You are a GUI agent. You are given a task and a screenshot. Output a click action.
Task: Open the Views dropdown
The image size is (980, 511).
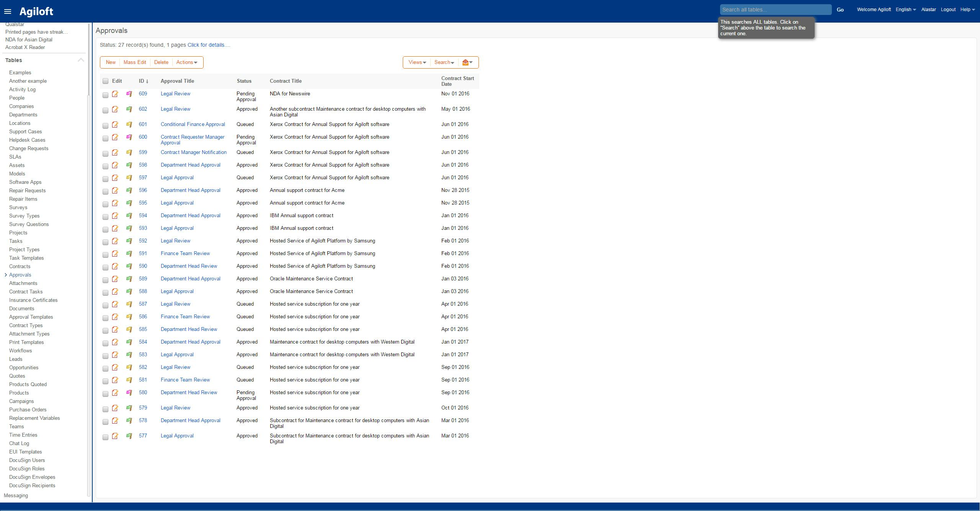pyautogui.click(x=416, y=62)
